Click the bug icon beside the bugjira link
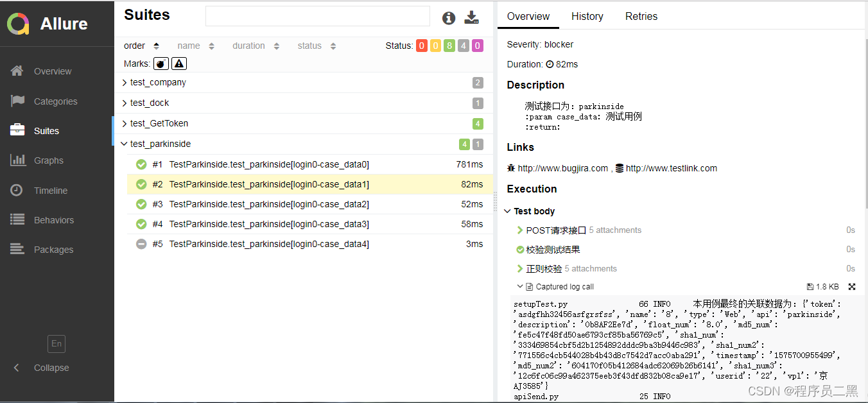The width and height of the screenshot is (868, 403). tap(511, 168)
